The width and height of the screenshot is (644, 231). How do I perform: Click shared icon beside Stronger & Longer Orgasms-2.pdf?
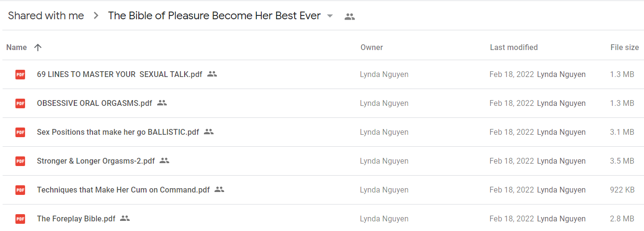[164, 161]
